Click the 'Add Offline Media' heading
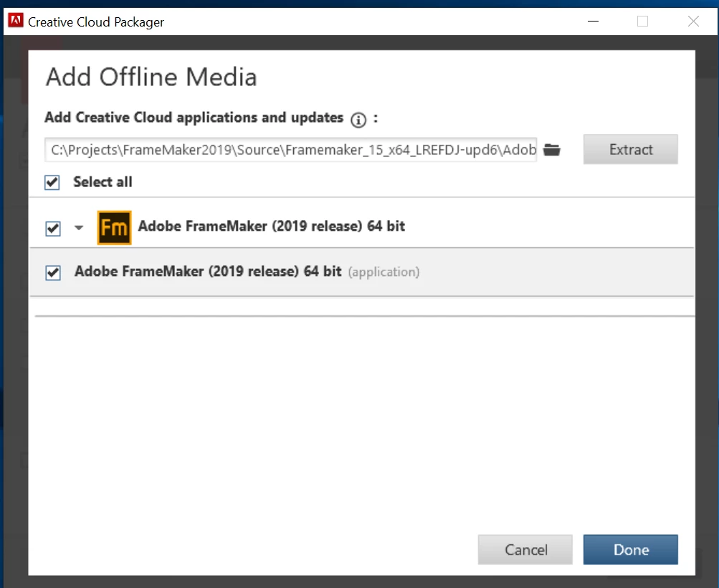This screenshot has width=719, height=588. (151, 77)
